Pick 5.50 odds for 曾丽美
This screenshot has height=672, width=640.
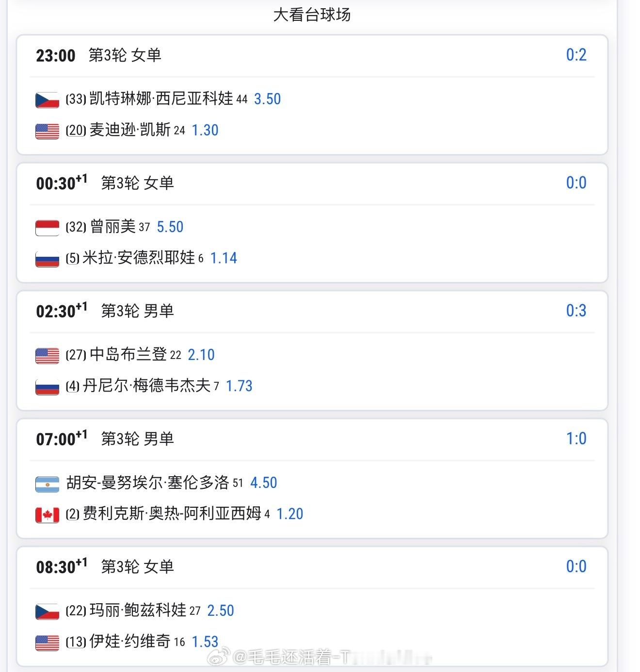(x=170, y=227)
